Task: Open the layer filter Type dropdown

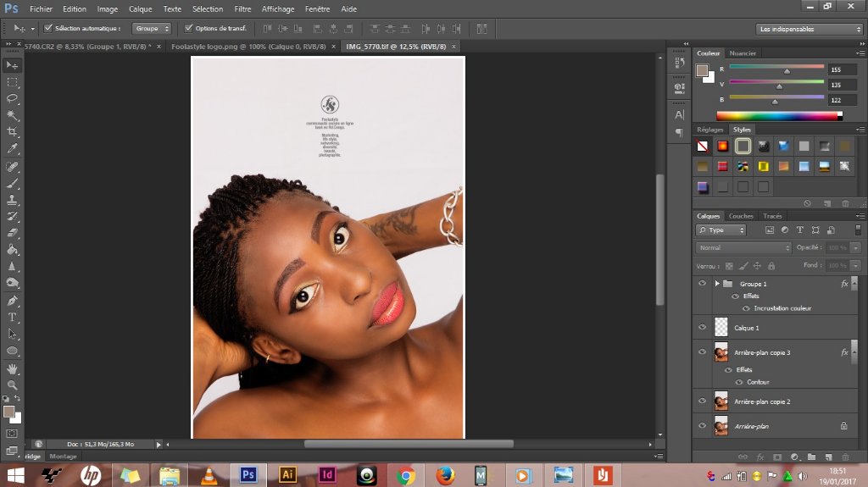Action: click(x=721, y=230)
